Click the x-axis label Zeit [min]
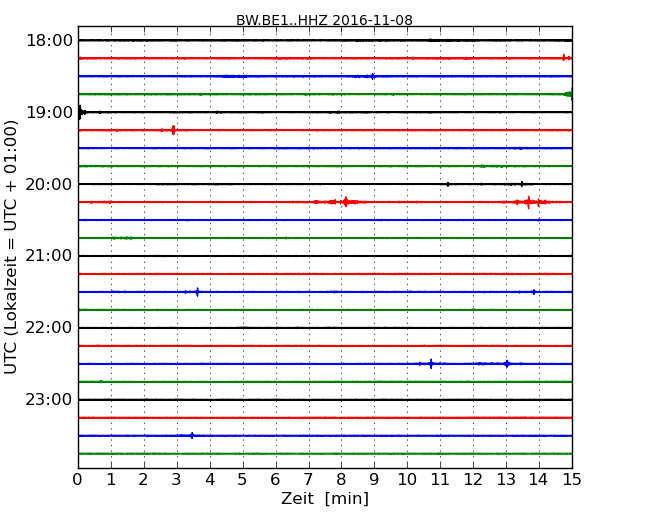This screenshot has width=650, height=520. click(325, 498)
